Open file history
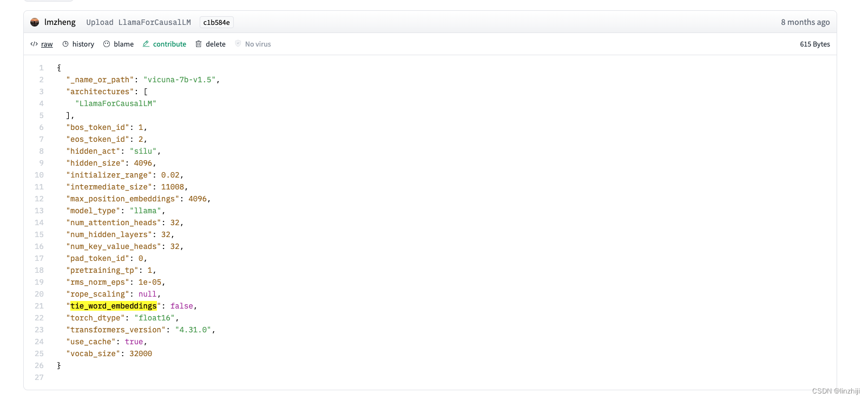868x400 pixels. pos(83,44)
